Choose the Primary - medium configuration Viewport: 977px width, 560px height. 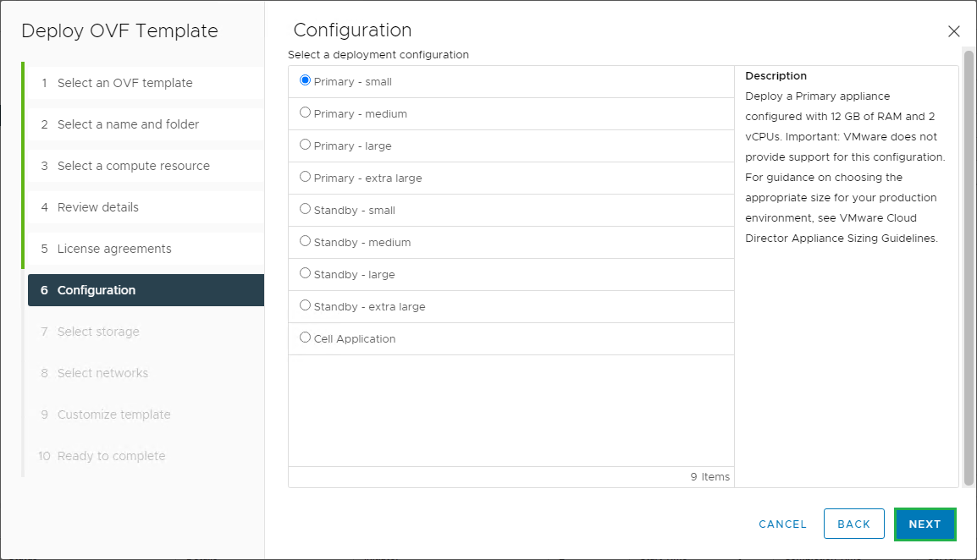pyautogui.click(x=306, y=113)
